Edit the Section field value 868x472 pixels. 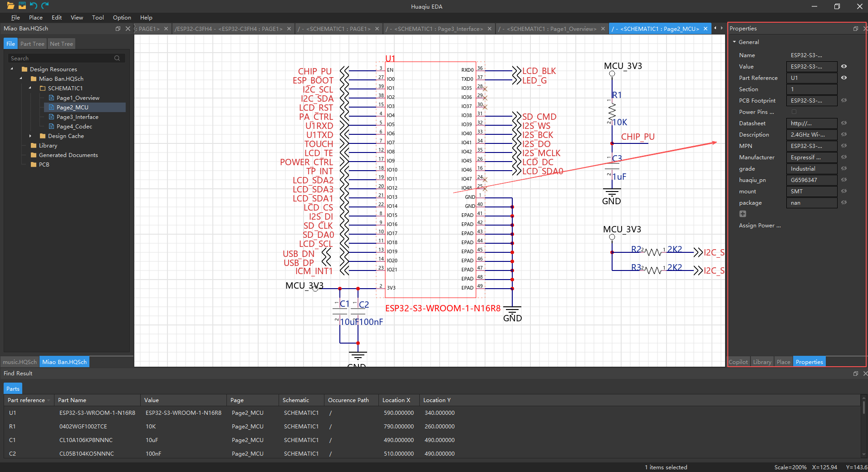point(812,89)
